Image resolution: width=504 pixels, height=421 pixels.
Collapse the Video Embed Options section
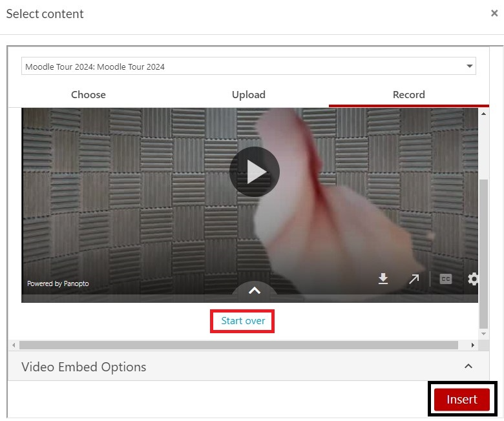(x=468, y=366)
